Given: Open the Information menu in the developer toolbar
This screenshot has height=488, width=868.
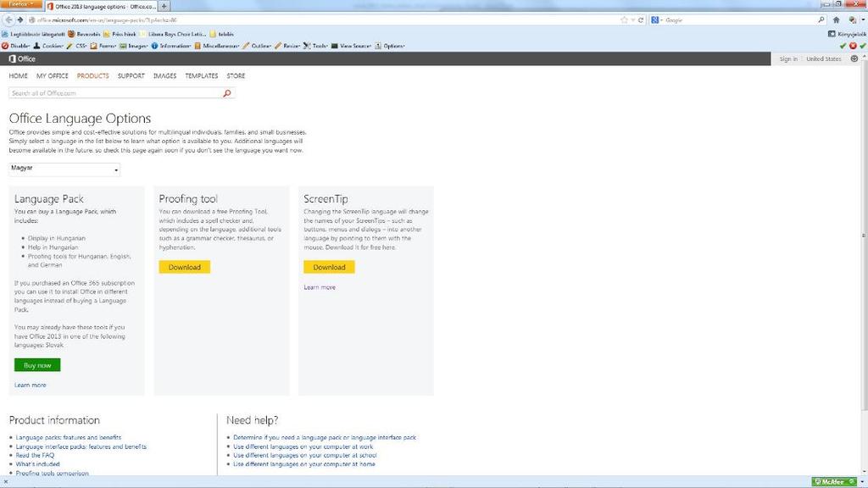Looking at the screenshot, I should pos(171,46).
